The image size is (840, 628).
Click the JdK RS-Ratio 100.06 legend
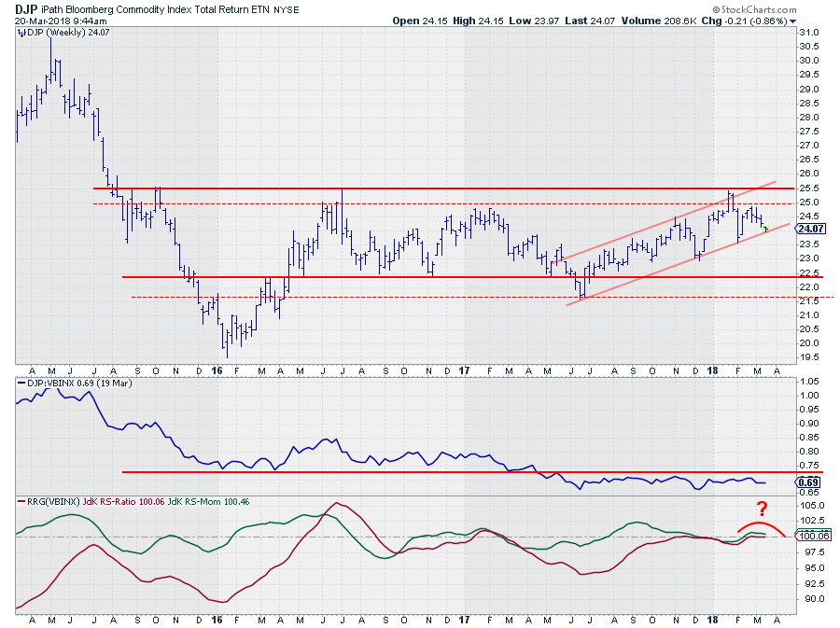[x=124, y=502]
